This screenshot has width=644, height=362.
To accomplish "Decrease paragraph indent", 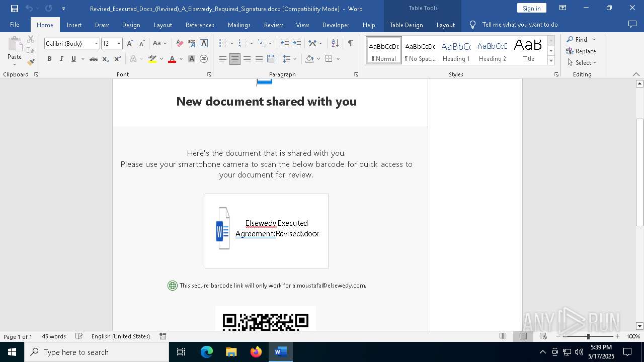I will point(285,44).
